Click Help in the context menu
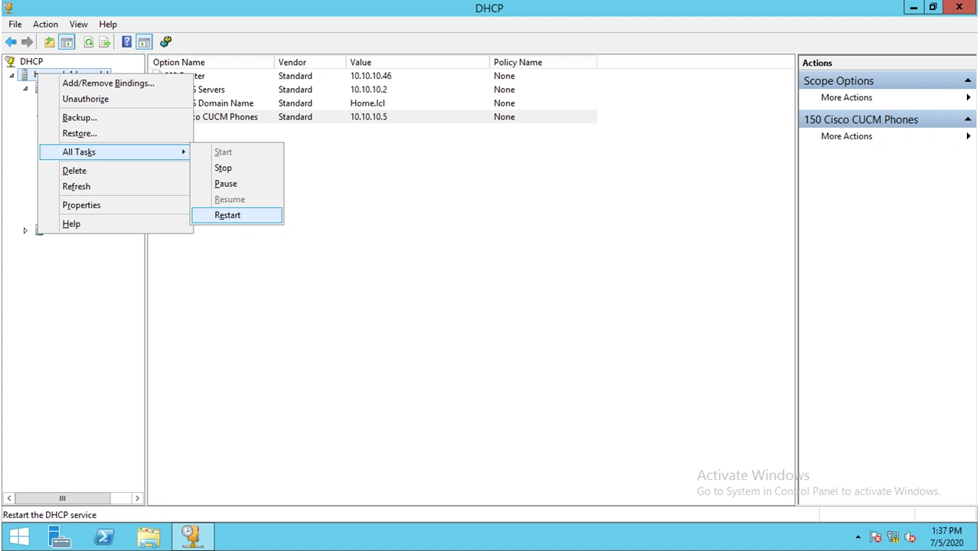Viewport: 980px width, 551px height. tap(115, 224)
